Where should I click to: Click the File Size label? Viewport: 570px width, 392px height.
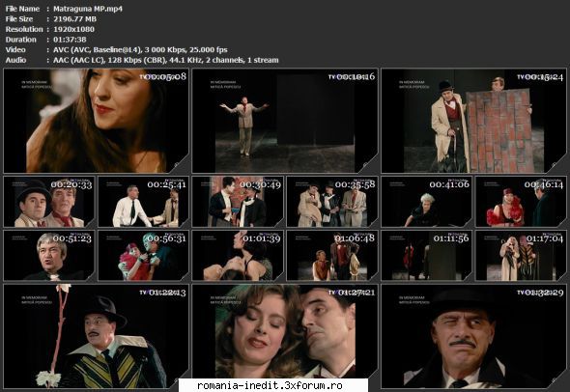tap(19, 19)
